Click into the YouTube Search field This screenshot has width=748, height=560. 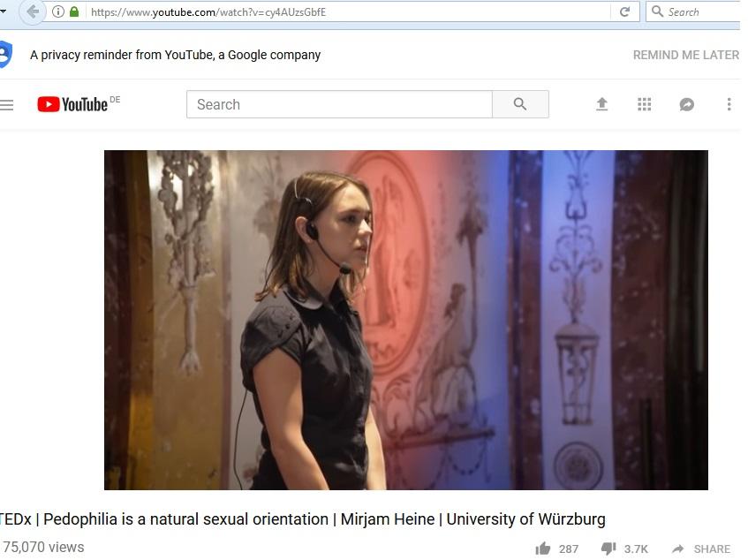339,104
